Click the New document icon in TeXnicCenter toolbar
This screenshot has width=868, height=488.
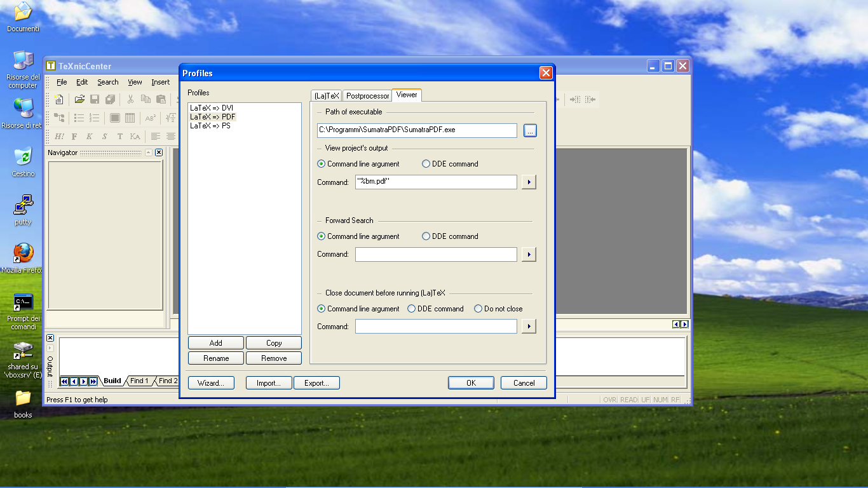[59, 99]
